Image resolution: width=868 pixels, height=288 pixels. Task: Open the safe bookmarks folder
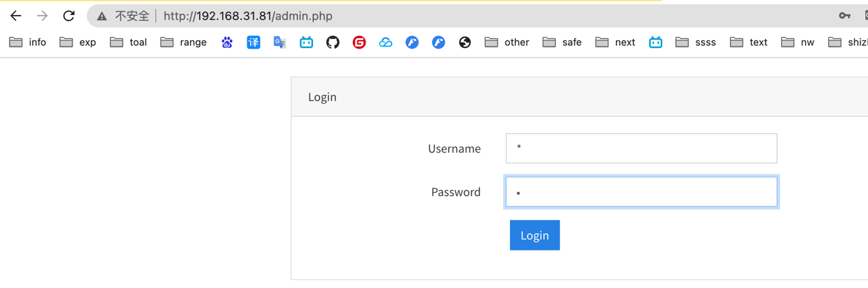point(562,42)
